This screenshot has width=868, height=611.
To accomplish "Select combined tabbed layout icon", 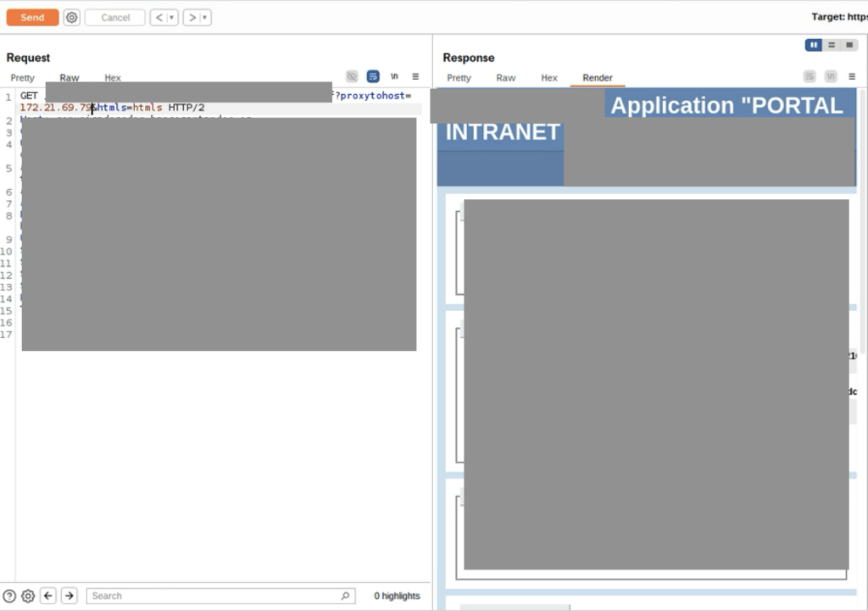I will tap(849, 45).
